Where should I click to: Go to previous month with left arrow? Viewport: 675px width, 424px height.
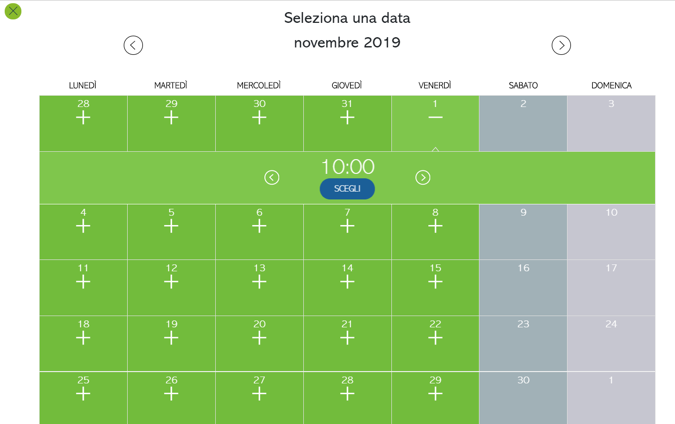click(x=133, y=45)
